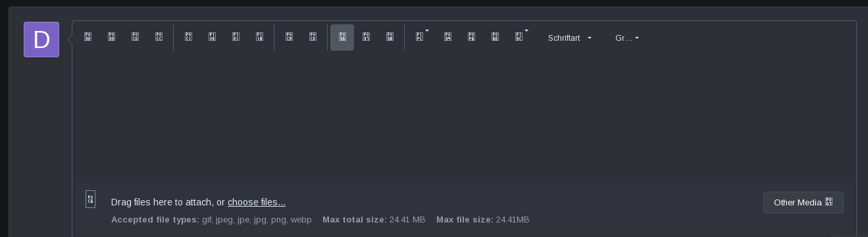The height and width of the screenshot is (237, 868).
Task: Insert code block via F121 icon
Action: click(x=236, y=38)
